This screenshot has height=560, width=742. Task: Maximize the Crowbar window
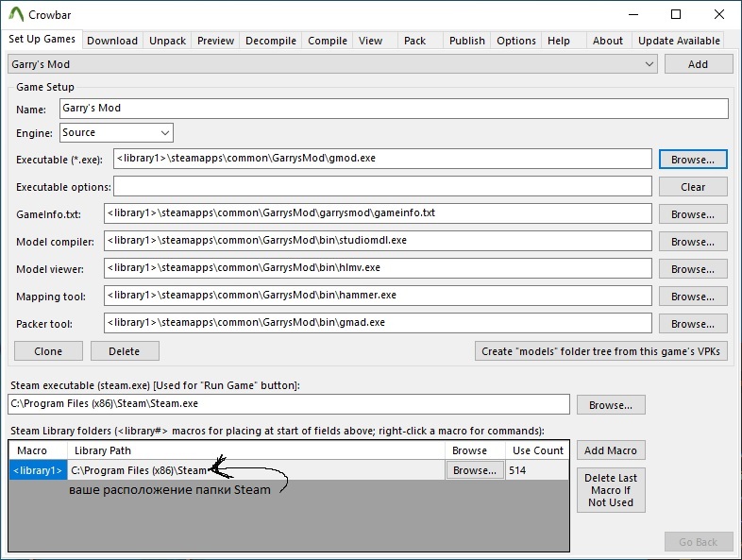pyautogui.click(x=676, y=15)
